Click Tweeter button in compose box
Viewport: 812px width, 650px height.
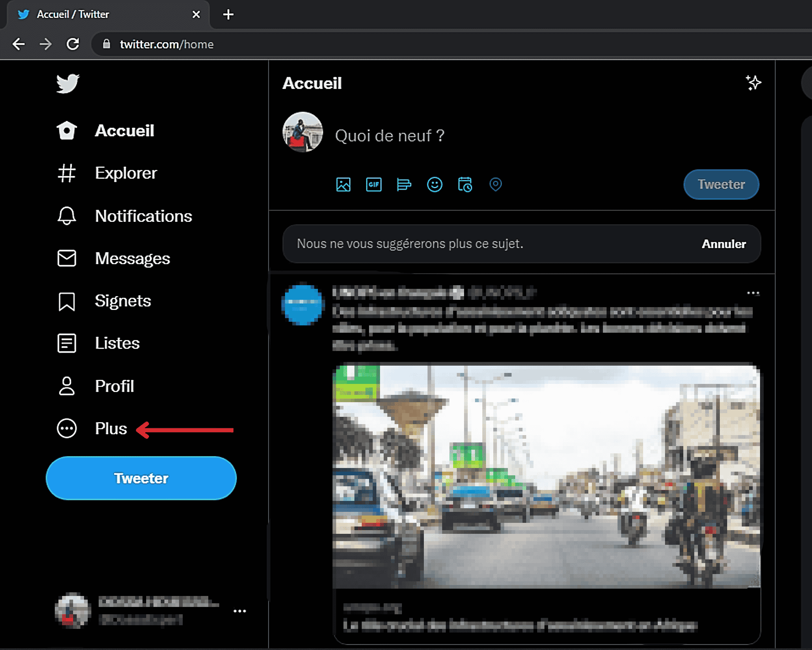721,184
